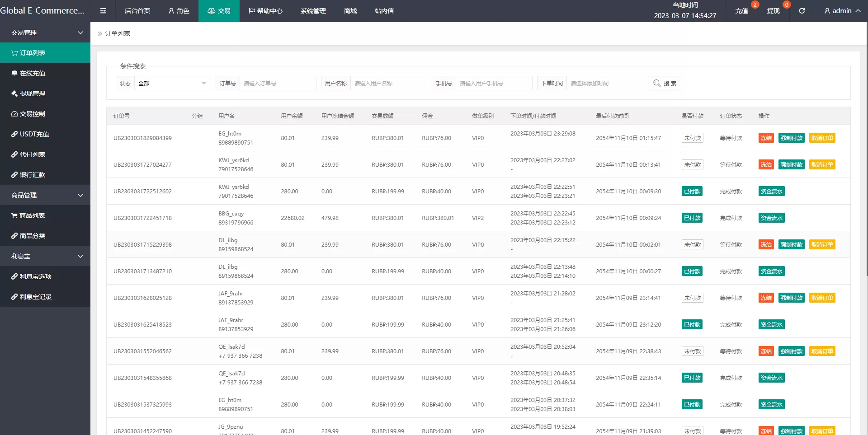This screenshot has width=868, height=435.
Task: Click 取消订单 for order UB2303031727024277
Action: pyautogui.click(x=822, y=165)
